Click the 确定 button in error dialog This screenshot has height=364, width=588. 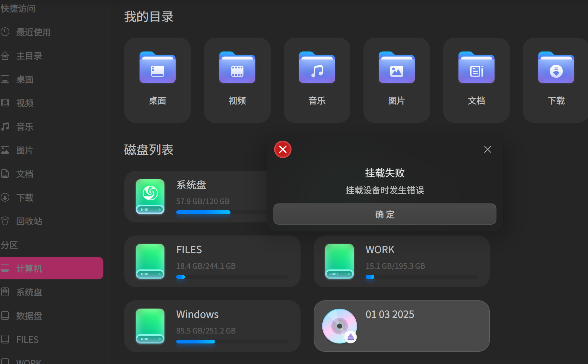(385, 214)
